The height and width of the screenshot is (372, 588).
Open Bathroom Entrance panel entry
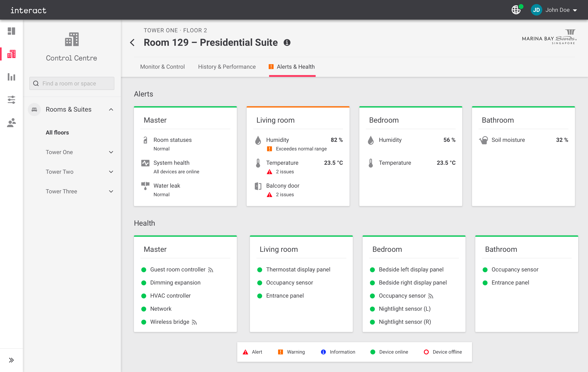click(510, 282)
